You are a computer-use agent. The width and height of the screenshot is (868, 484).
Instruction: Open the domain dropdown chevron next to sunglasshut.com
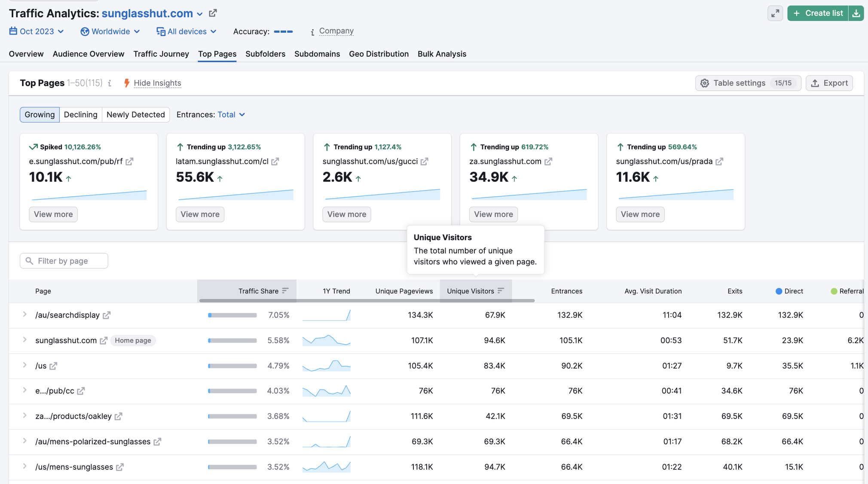click(x=200, y=14)
